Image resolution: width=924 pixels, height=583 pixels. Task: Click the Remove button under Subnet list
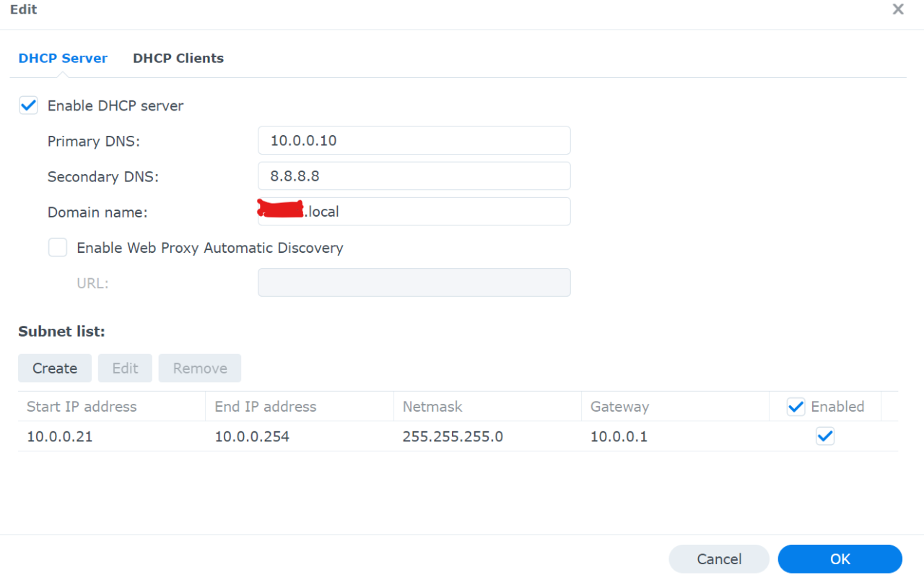click(x=199, y=368)
